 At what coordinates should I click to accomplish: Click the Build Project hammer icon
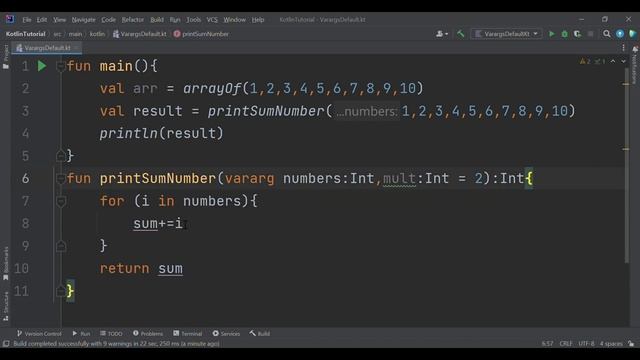pos(460,34)
